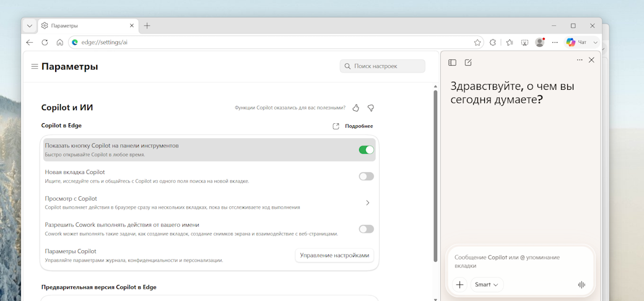The image size is (644, 301).
Task: Click the settings page vertical scrollbar thumb
Action: pos(435,176)
